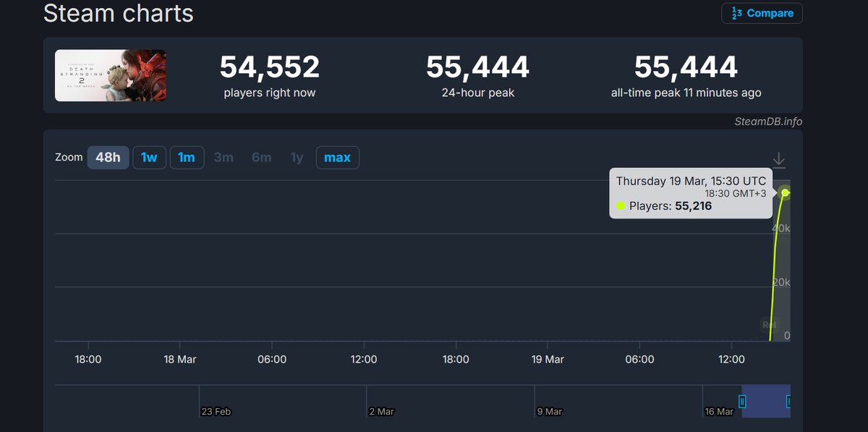
Task: Toggle the 48h zoom range
Action: 108,157
